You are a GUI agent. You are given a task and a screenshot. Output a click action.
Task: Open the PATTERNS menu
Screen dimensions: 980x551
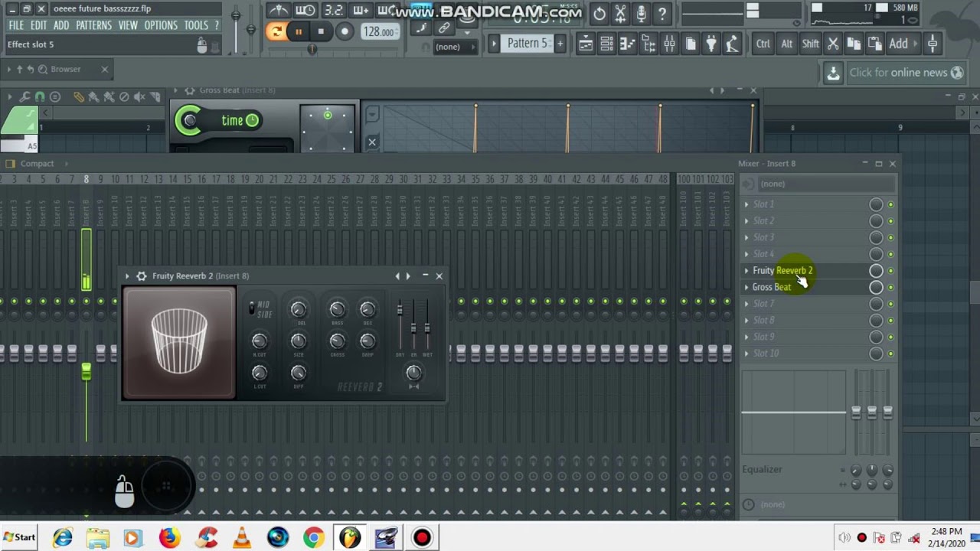point(94,25)
